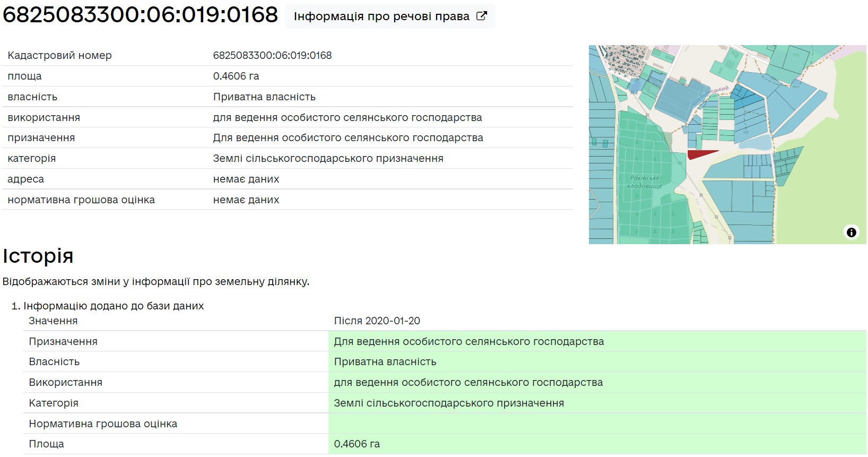This screenshot has height=457, width=868.
Task: Click the площа value 0.4606 га
Action: point(236,76)
